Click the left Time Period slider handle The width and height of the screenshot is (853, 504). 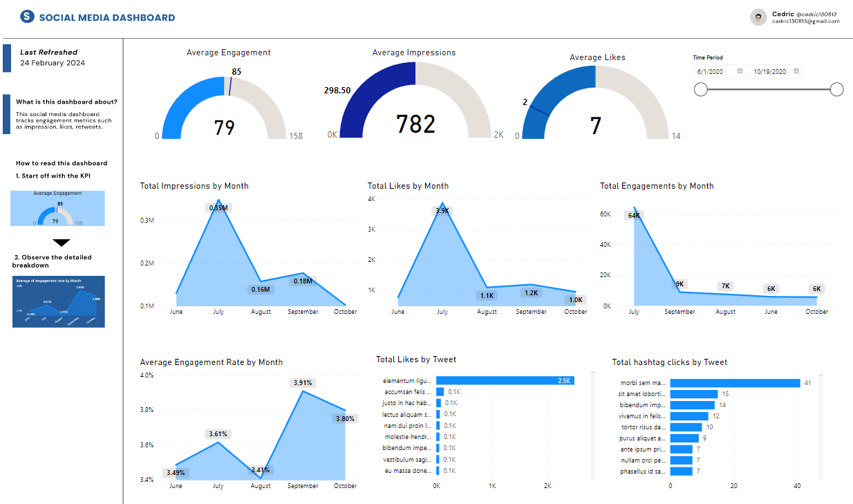tap(700, 89)
